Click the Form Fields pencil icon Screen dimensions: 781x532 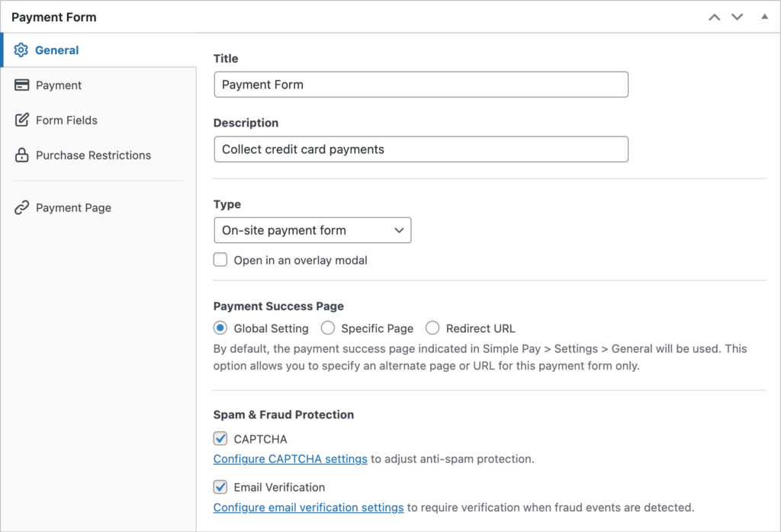click(x=22, y=120)
